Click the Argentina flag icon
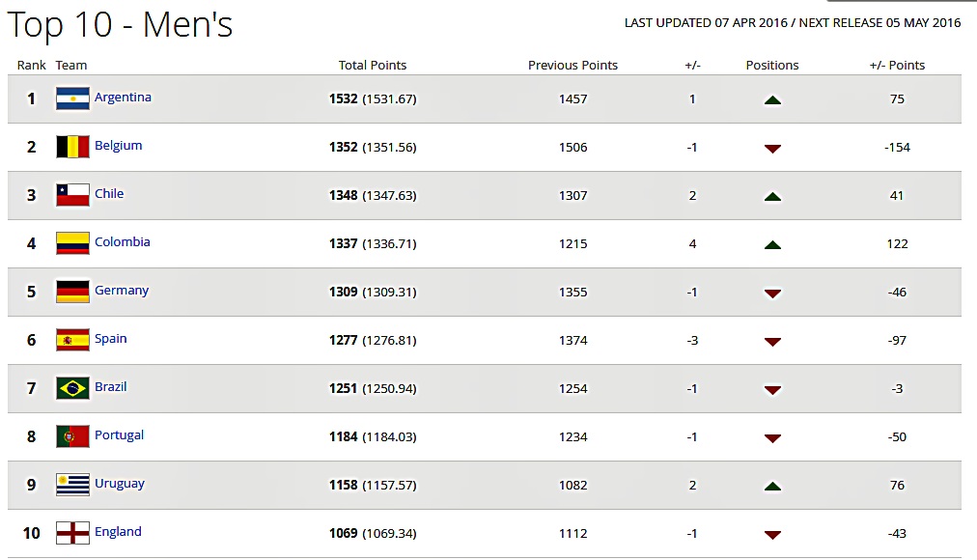This screenshot has width=977, height=560. click(x=73, y=98)
